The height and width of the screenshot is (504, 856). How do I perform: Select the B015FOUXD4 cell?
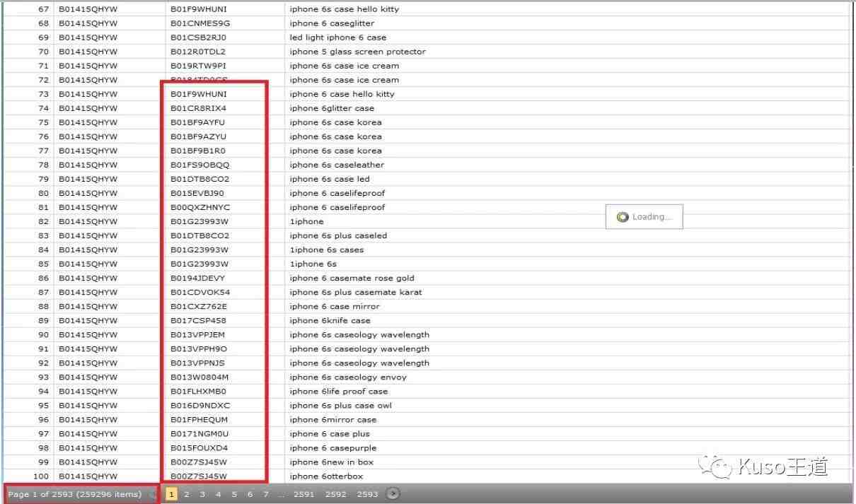199,447
